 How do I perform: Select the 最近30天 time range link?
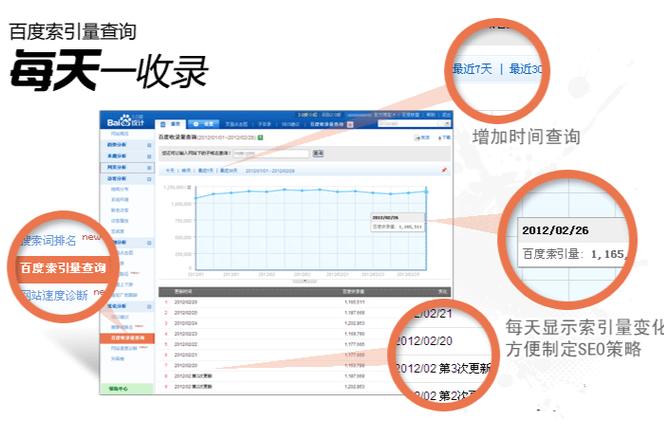(x=229, y=170)
